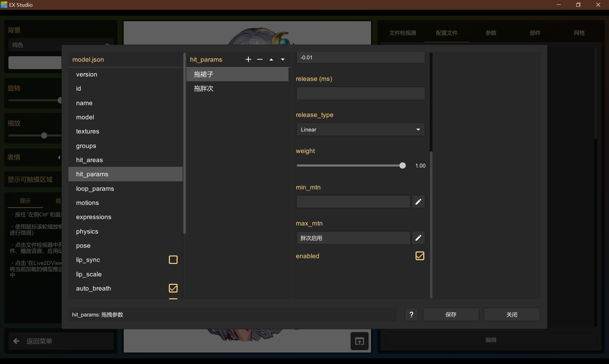Select physics in model.json list
609x364 pixels.
coord(125,231)
